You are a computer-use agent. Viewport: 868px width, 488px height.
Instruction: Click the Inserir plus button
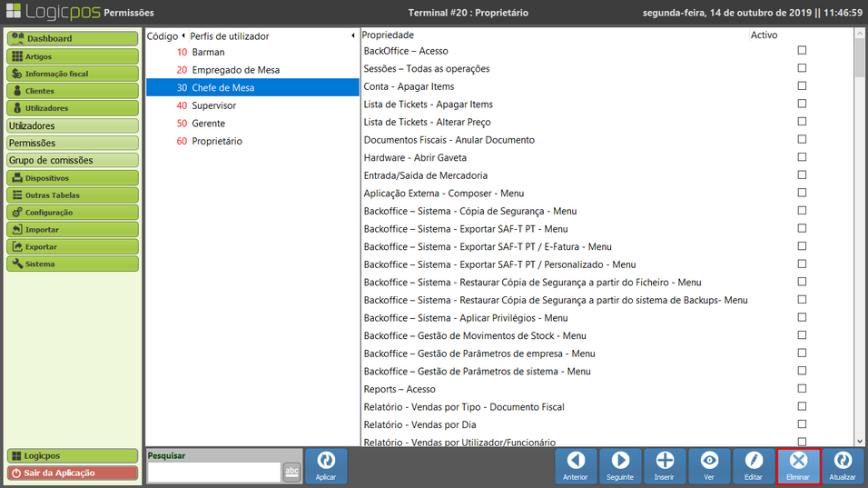click(x=665, y=466)
